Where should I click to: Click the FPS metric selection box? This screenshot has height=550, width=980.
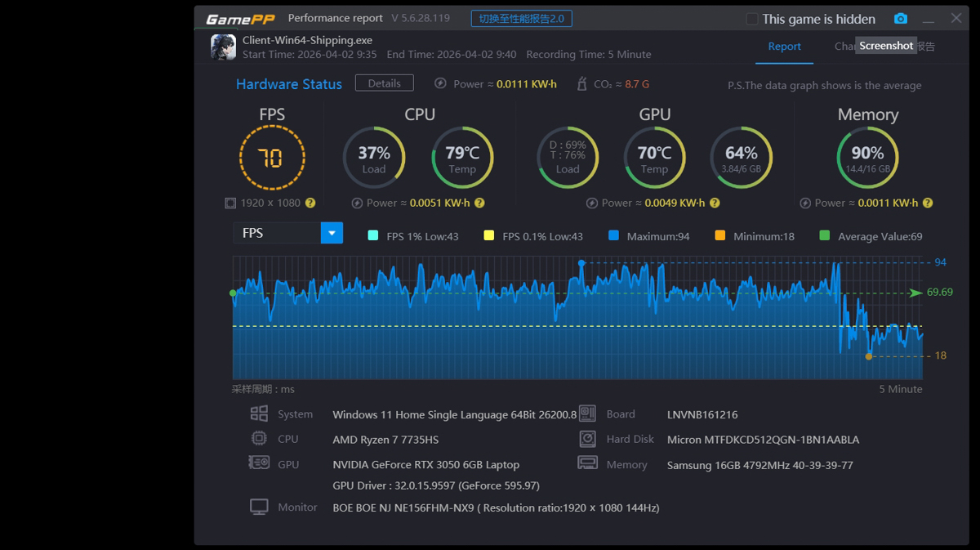tap(277, 233)
